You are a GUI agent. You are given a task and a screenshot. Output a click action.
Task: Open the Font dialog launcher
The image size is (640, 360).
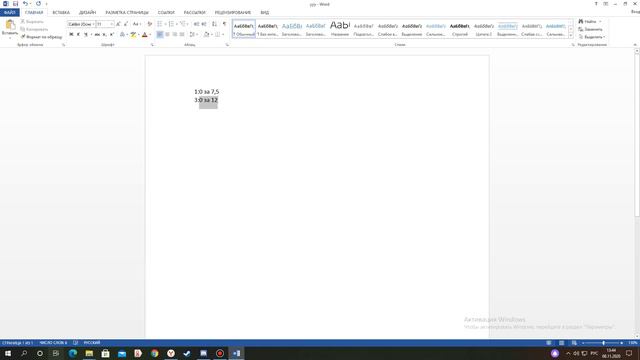tap(152, 45)
